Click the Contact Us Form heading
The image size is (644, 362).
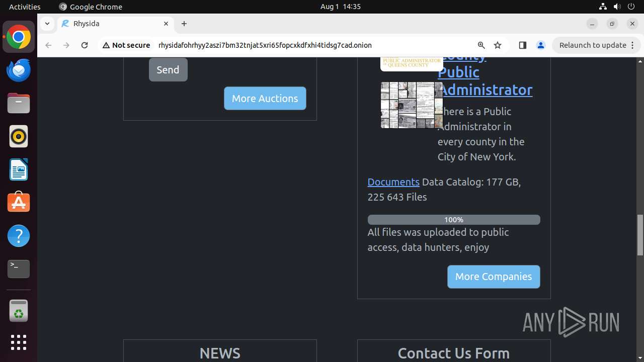[x=454, y=353]
